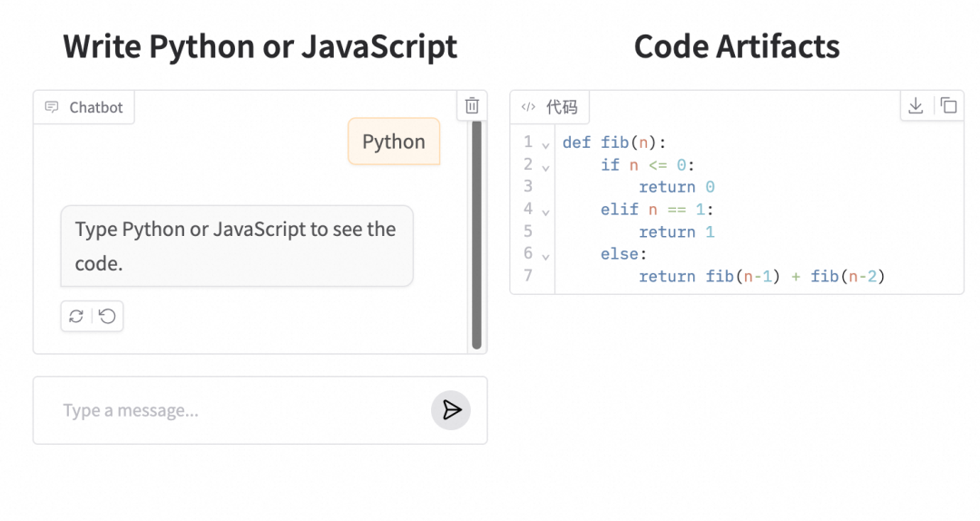Click the chatbot vertical scrollbar
The height and width of the screenshot is (521, 980).
click(x=476, y=234)
